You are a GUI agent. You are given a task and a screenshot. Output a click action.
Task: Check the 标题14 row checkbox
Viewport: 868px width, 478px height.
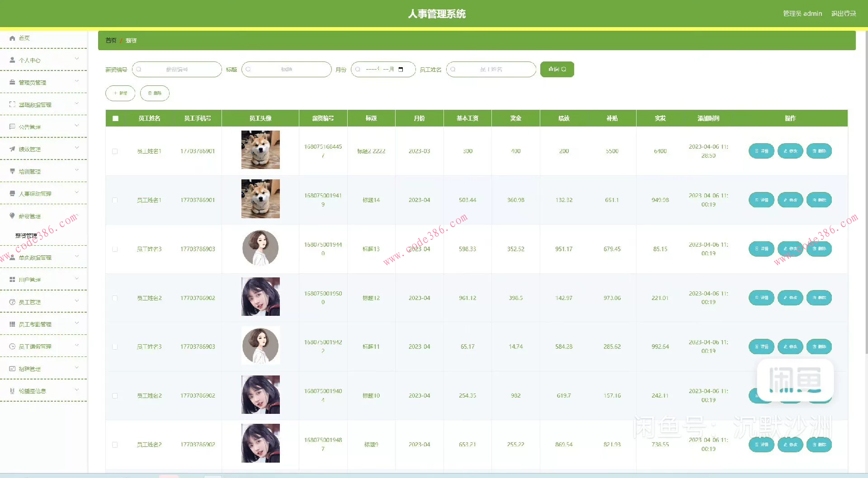pos(115,200)
